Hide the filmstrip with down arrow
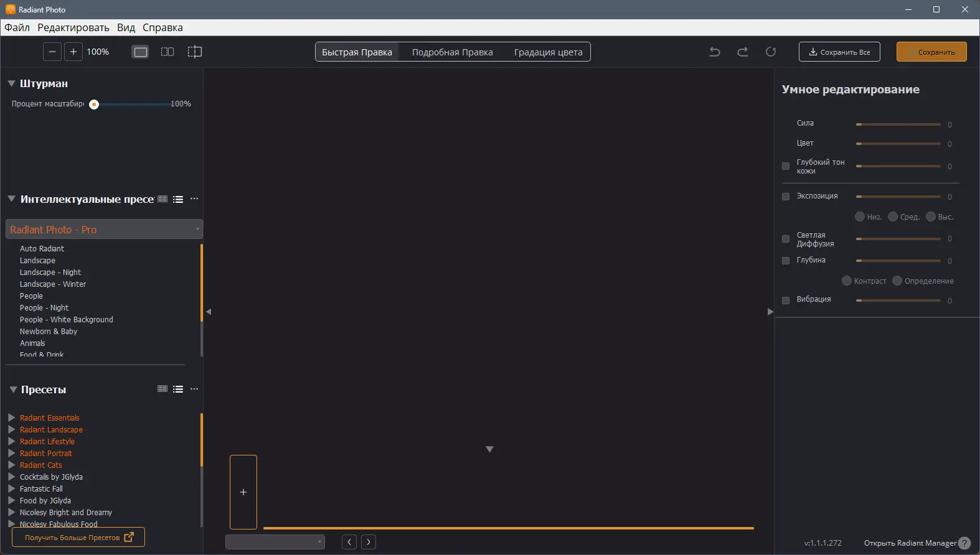980x555 pixels. (x=489, y=449)
